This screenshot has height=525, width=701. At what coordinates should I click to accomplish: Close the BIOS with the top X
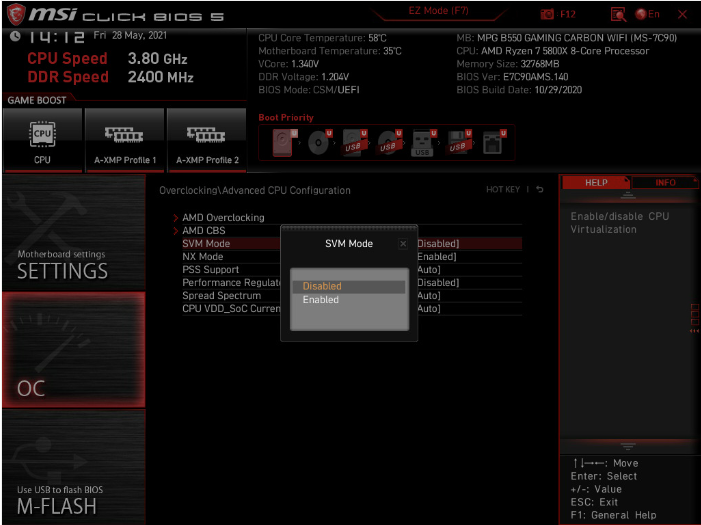682,14
